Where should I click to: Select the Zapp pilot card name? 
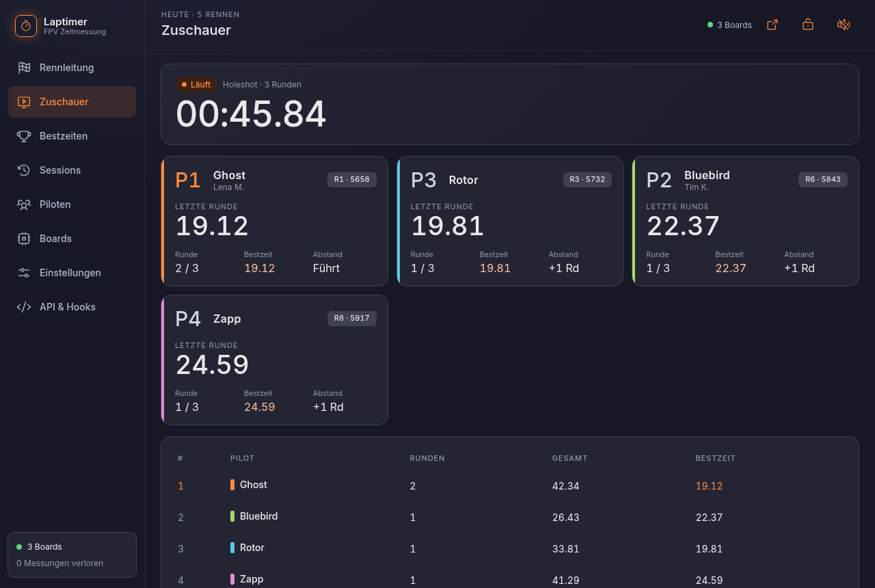pos(227,319)
